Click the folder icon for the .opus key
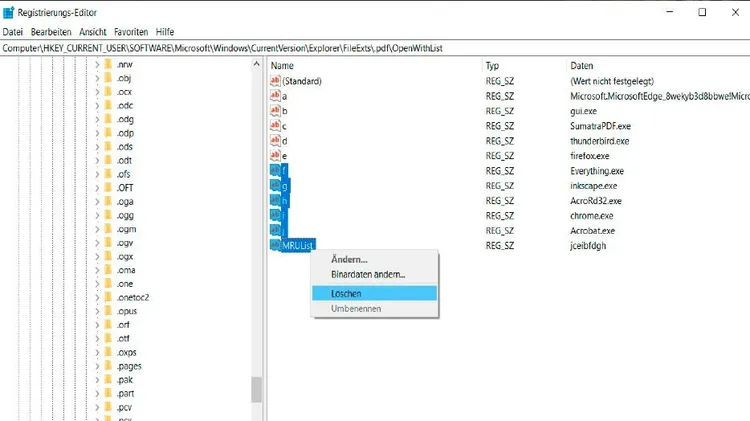This screenshot has width=750, height=421. tap(109, 311)
